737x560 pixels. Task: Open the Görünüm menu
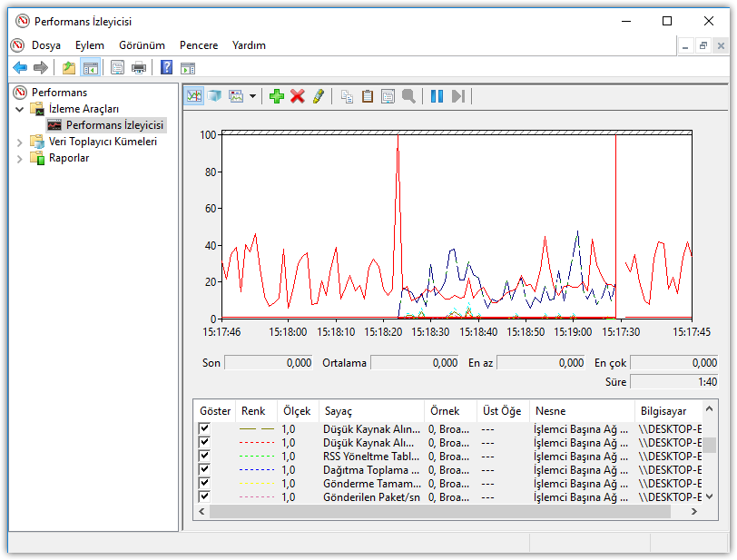tap(142, 44)
